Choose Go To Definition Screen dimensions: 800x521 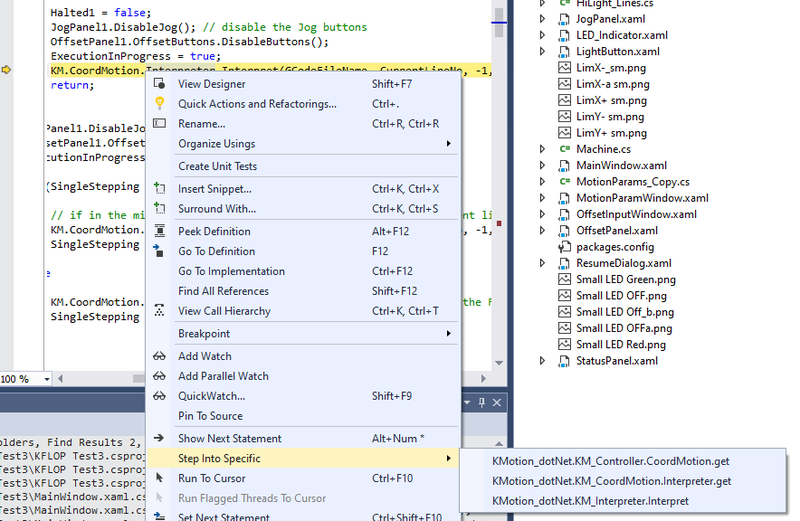click(x=216, y=251)
